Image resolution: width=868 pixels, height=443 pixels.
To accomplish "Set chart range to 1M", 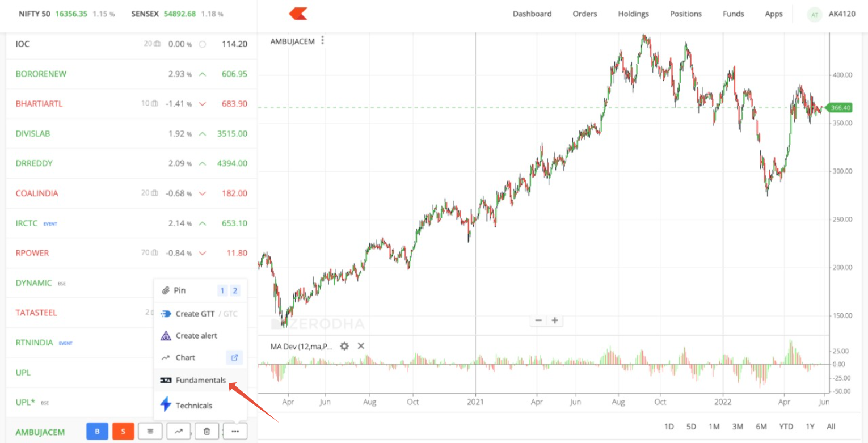I will 714,427.
